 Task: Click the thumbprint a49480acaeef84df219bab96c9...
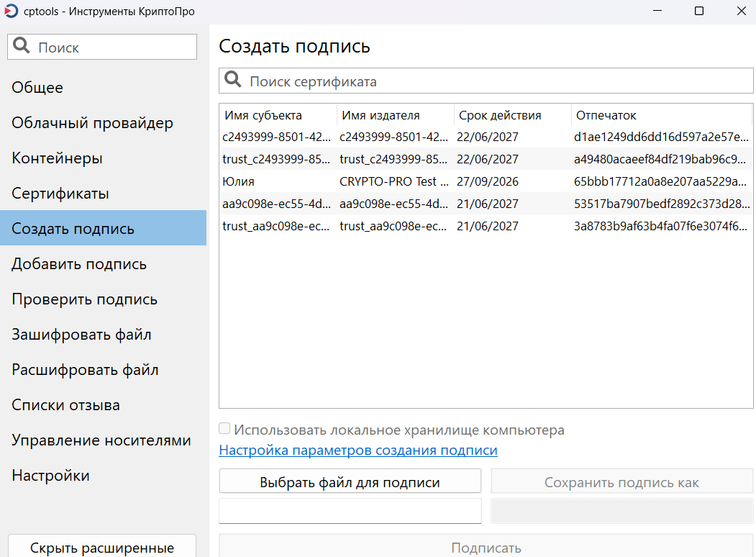point(660,159)
